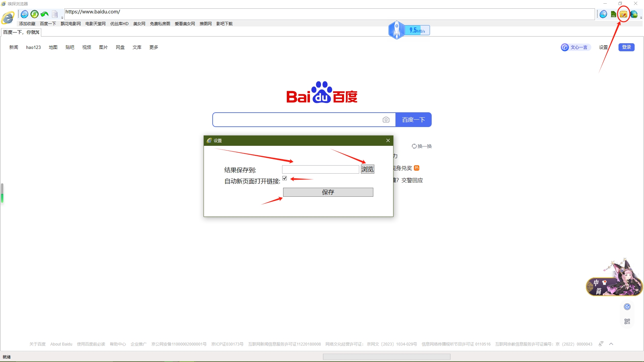Toggle the 自动新页面打开链接 checkbox
This screenshot has height=362, width=644.
coord(285,178)
